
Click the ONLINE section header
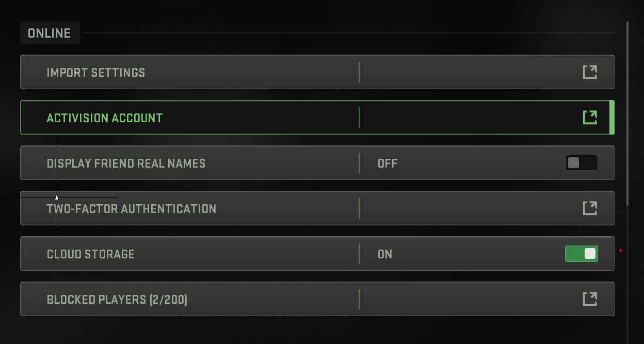(x=50, y=33)
